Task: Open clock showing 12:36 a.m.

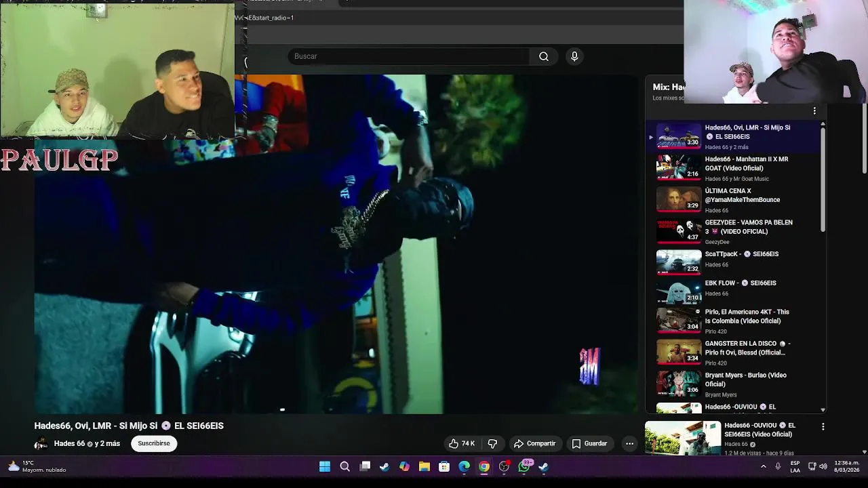Action: [846, 466]
